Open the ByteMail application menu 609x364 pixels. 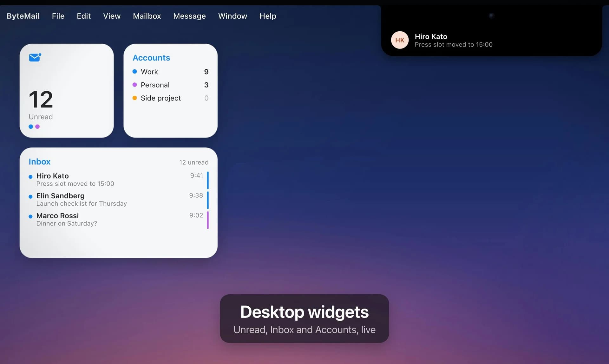tap(23, 16)
